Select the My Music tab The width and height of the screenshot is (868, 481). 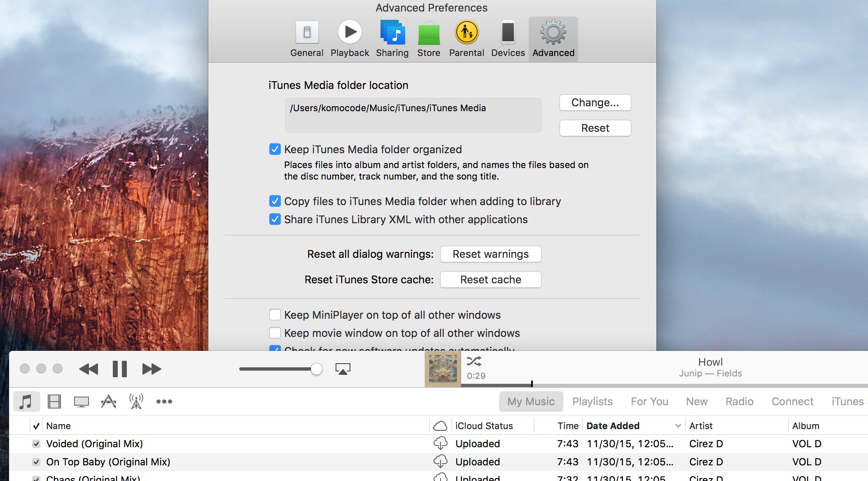coord(531,402)
